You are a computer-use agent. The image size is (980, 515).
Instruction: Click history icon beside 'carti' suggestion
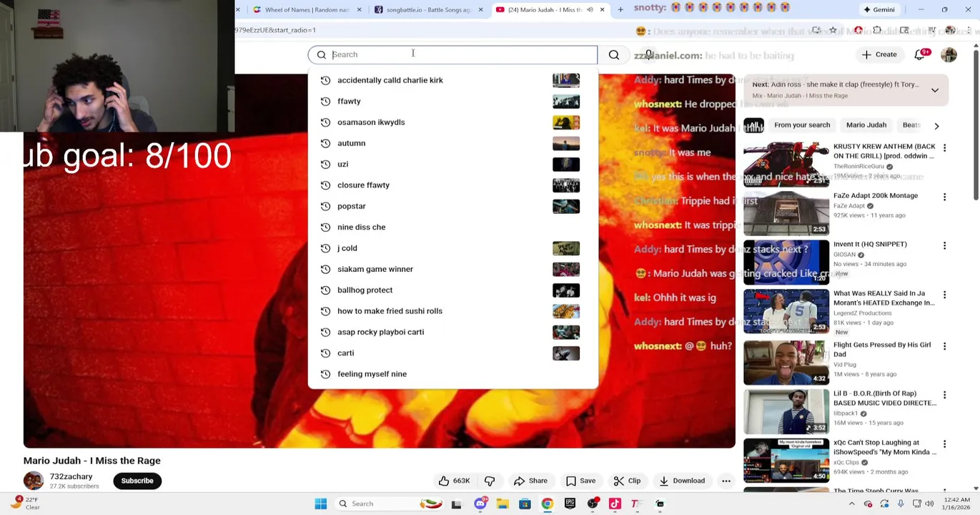[x=325, y=353]
